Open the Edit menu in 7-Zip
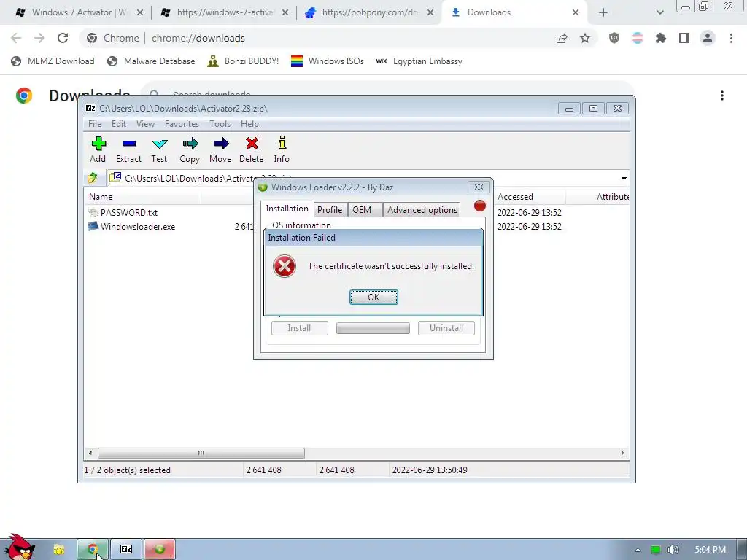The height and width of the screenshot is (560, 747). (x=119, y=124)
